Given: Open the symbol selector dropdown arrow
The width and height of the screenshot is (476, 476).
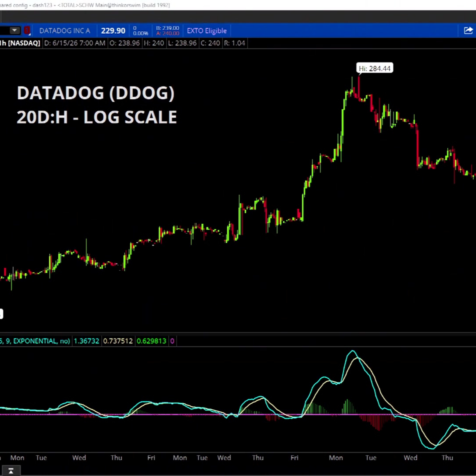Looking at the screenshot, I should (15, 31).
